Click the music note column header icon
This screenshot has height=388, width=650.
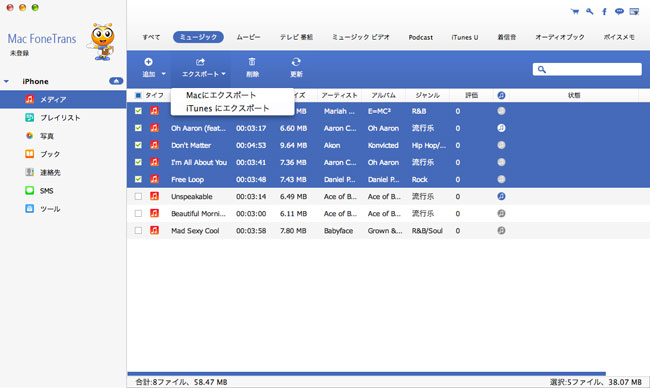click(x=501, y=95)
